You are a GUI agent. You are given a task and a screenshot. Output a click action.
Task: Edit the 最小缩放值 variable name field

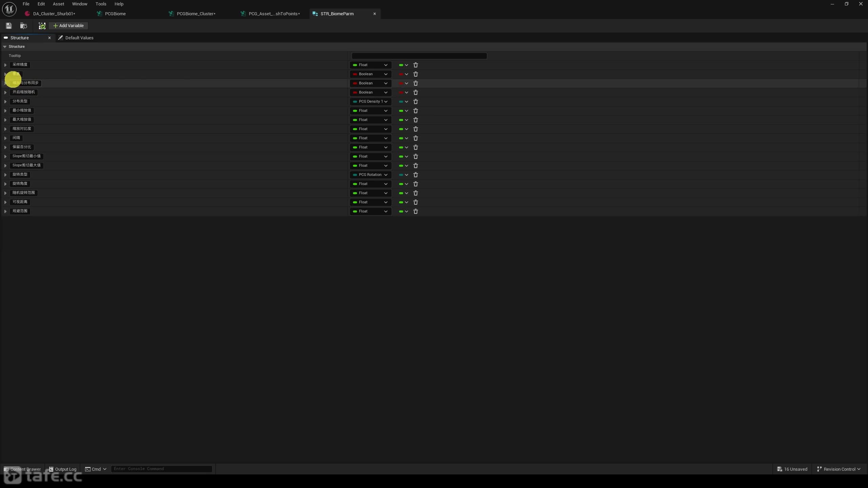click(x=22, y=110)
